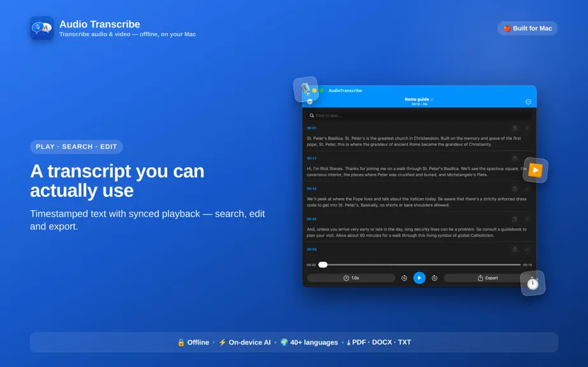Jump to the 00:45 timestamp
The image size is (588, 367).
point(312,219)
